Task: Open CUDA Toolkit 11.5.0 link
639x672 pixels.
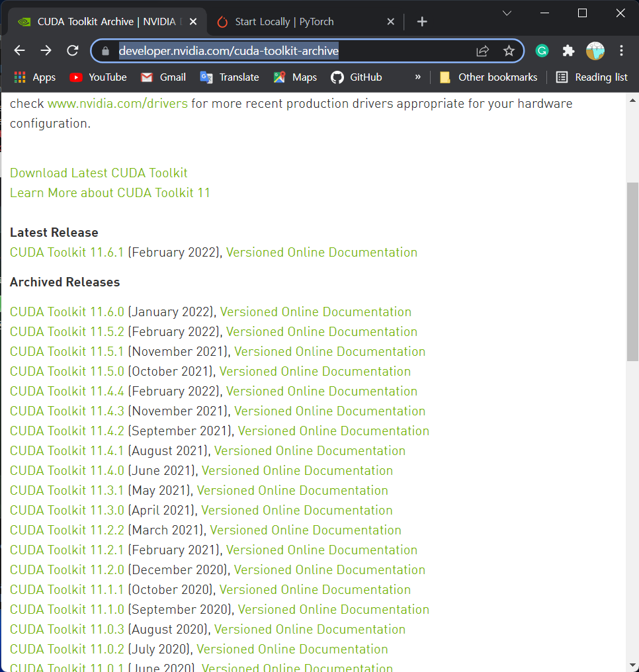Action: click(67, 372)
